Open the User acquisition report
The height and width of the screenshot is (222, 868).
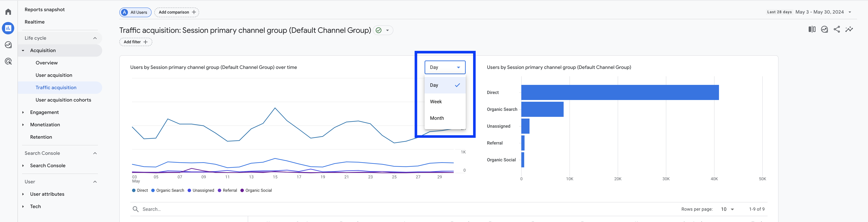coord(54,75)
